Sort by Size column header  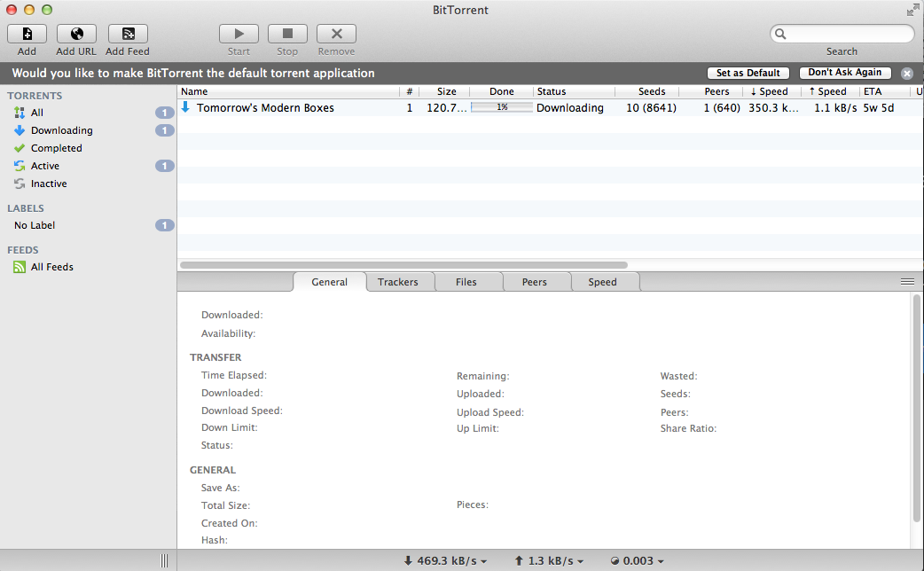coord(446,91)
